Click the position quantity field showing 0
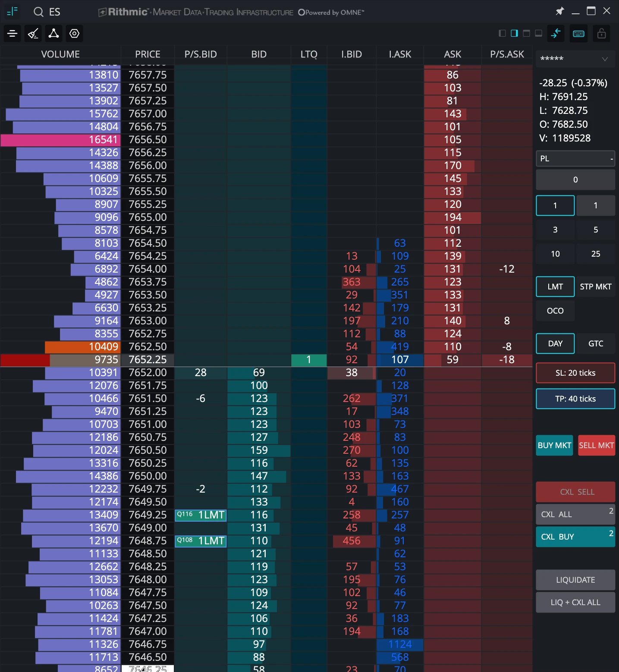Viewport: 619px width, 672px height. click(x=575, y=180)
